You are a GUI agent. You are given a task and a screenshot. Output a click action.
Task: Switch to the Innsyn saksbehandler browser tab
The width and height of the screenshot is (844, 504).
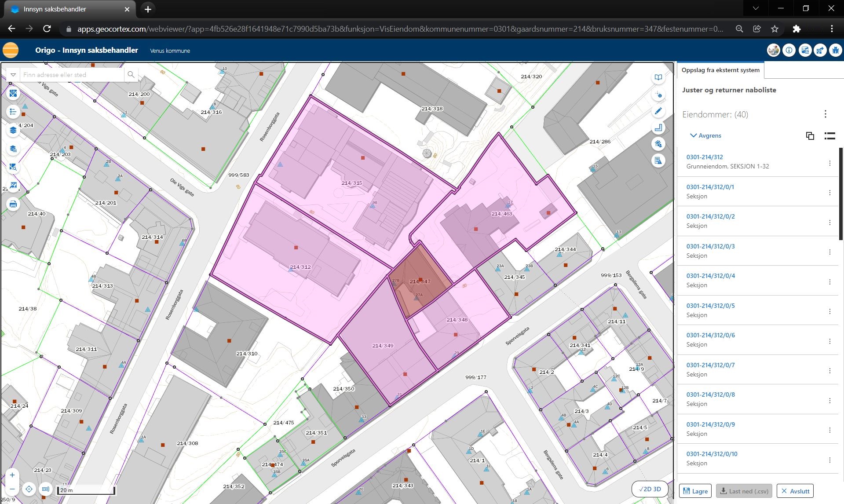[70, 9]
